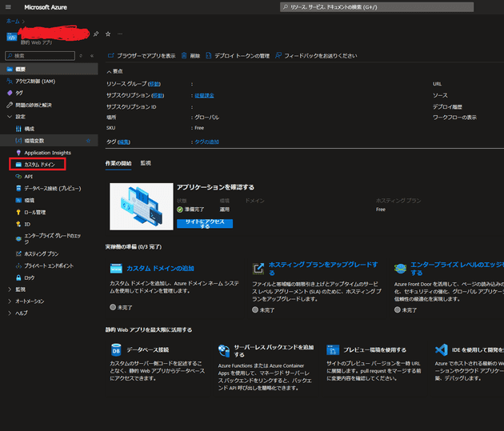Image resolution: width=504 pixels, height=431 pixels.
Task: Collapse the 設定 section chevron
Action: [10, 117]
